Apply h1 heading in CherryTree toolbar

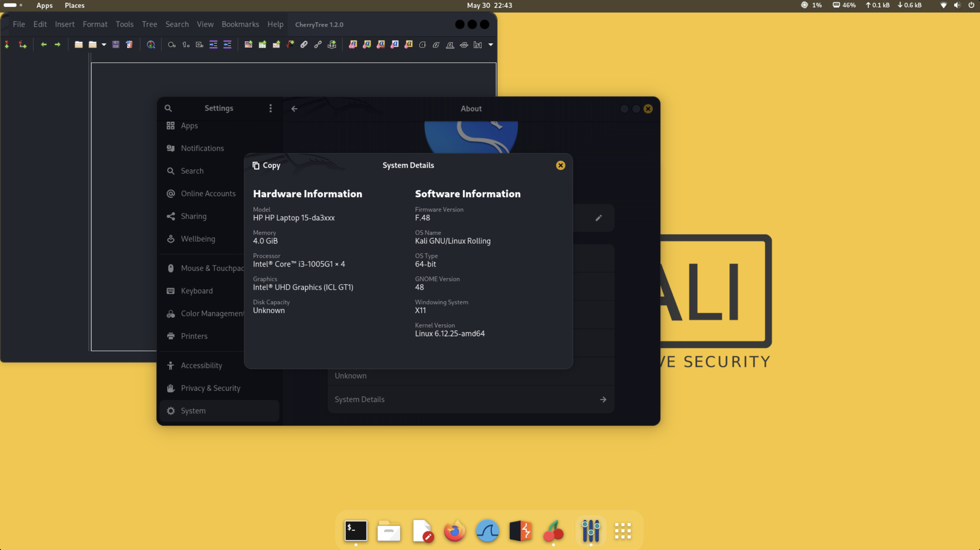click(478, 45)
